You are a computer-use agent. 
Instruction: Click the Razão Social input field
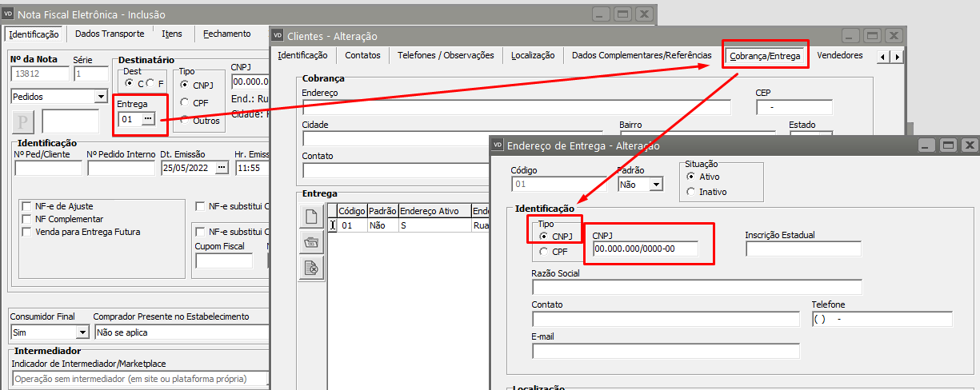[697, 287]
